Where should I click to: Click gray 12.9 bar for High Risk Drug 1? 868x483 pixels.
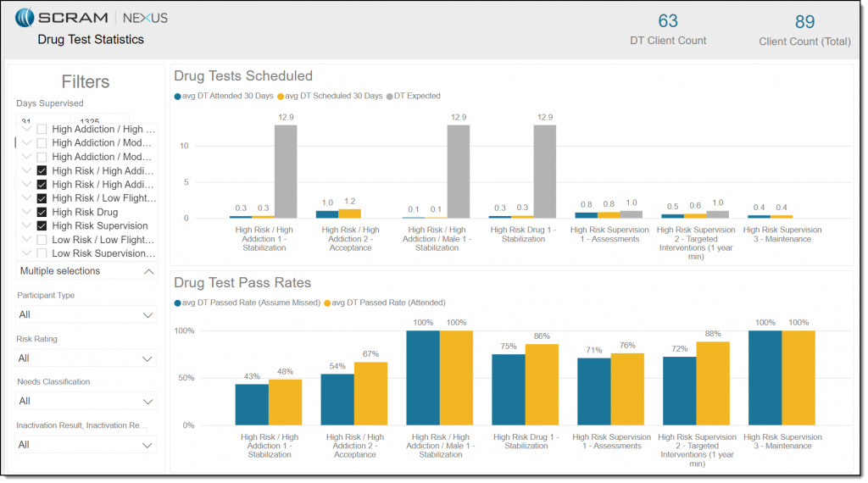tap(544, 171)
